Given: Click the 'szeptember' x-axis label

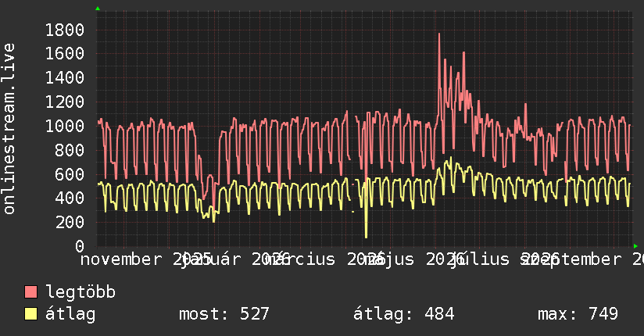Looking at the screenshot, I should [x=572, y=259].
